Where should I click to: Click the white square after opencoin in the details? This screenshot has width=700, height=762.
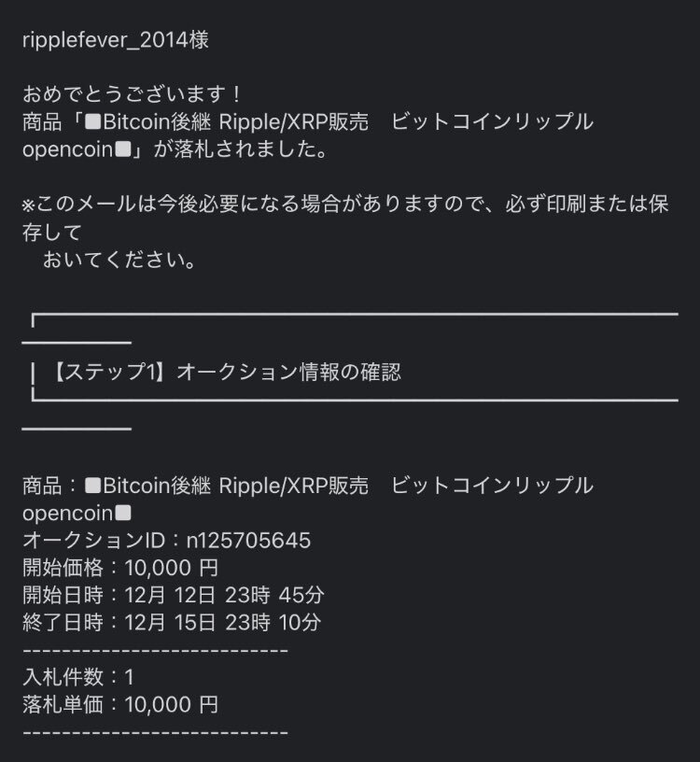[123, 514]
